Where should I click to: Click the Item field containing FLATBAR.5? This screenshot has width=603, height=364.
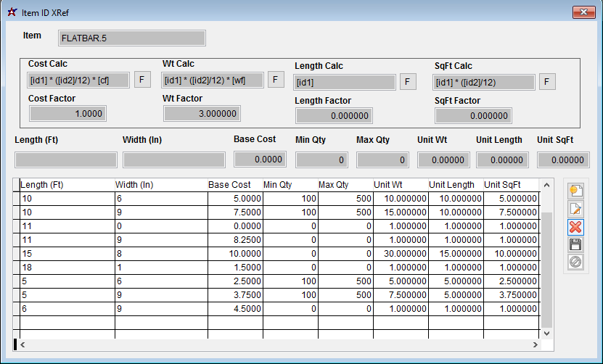[131, 38]
